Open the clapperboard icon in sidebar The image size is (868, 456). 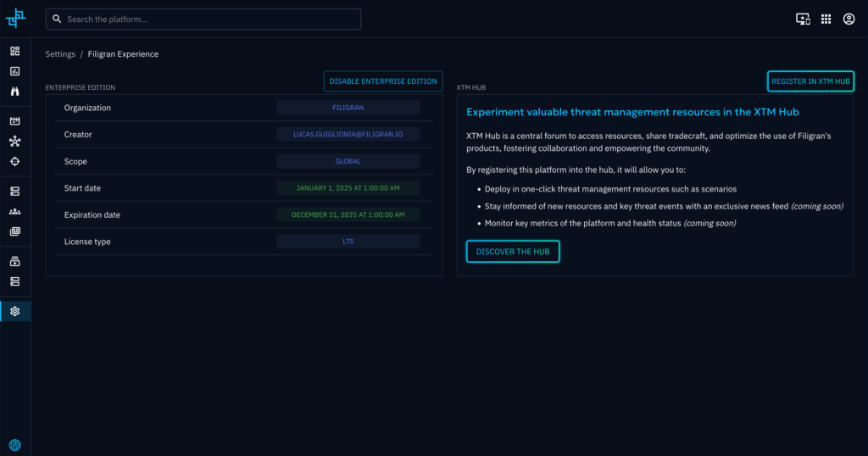(14, 121)
